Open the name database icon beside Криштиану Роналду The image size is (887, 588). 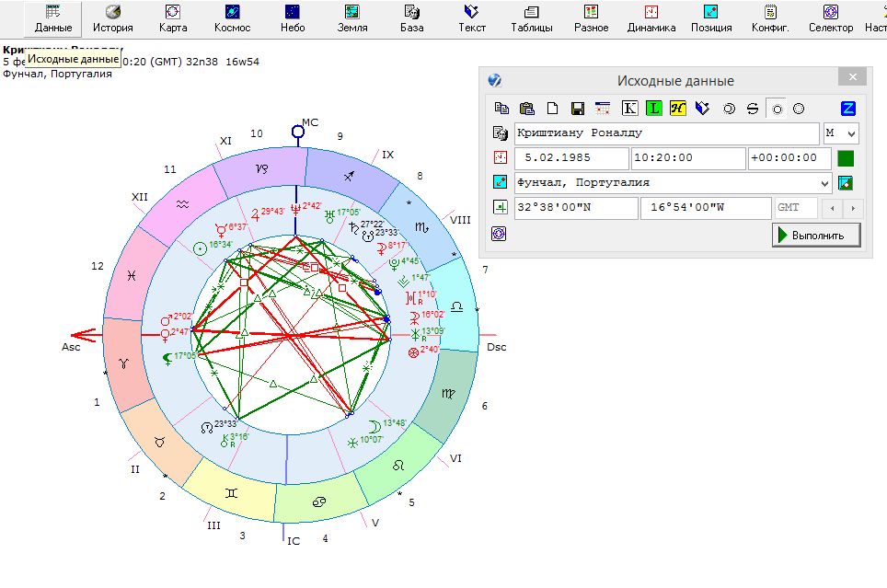[500, 133]
